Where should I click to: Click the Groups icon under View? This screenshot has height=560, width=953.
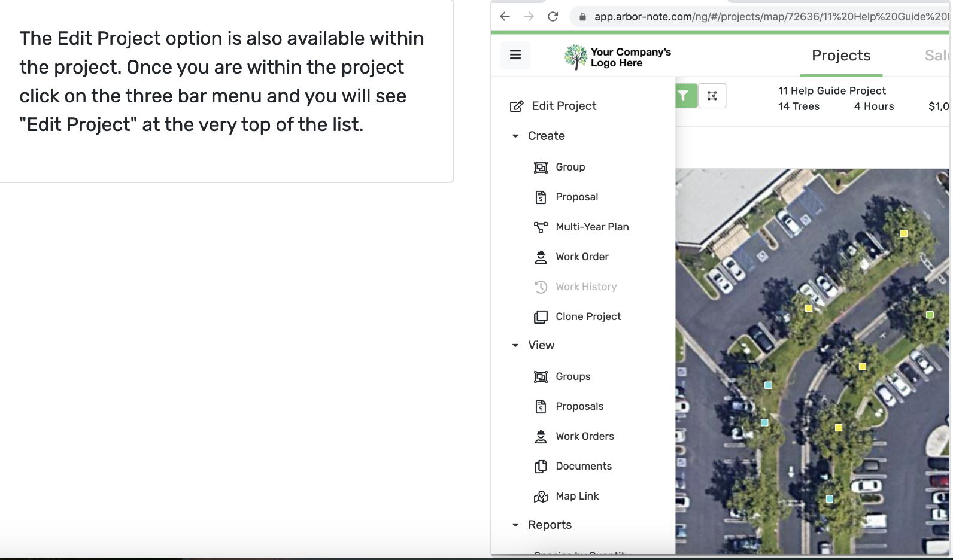pyautogui.click(x=541, y=377)
